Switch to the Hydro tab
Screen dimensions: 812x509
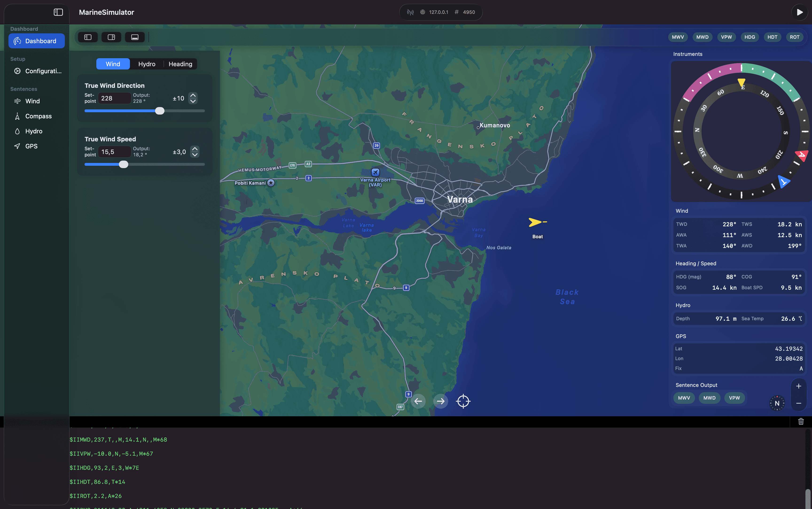coord(147,64)
